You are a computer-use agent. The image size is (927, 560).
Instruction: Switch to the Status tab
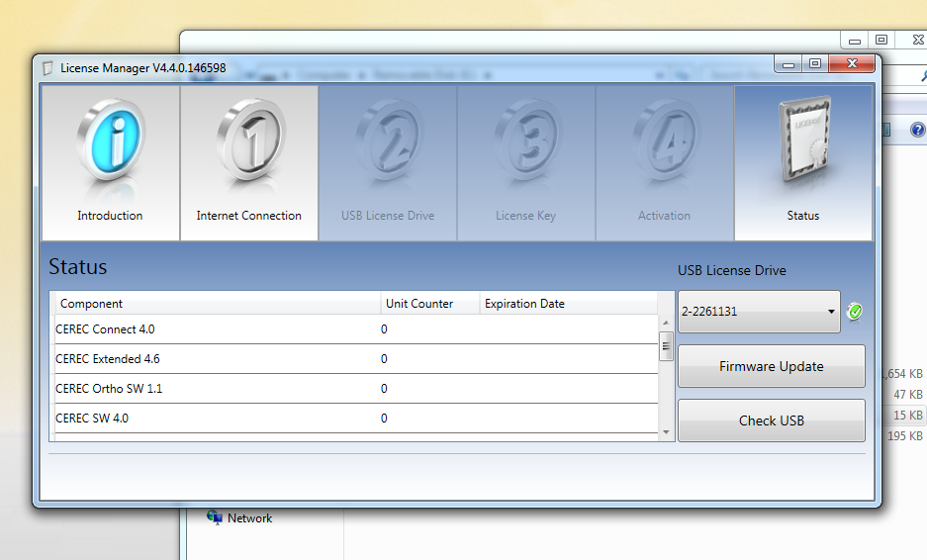point(803,162)
